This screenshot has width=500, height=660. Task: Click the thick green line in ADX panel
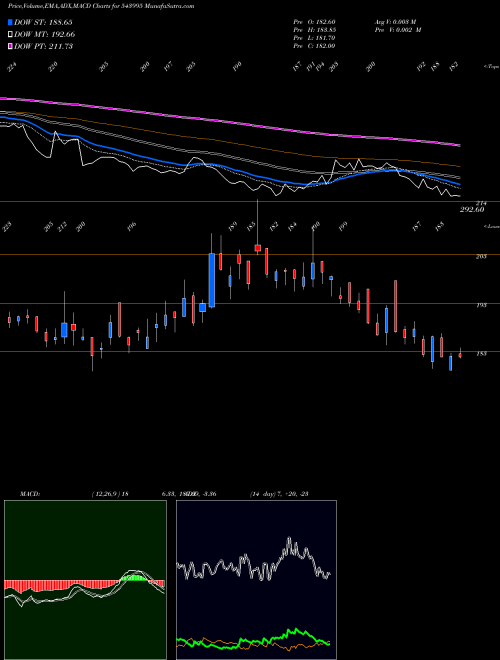(254, 639)
